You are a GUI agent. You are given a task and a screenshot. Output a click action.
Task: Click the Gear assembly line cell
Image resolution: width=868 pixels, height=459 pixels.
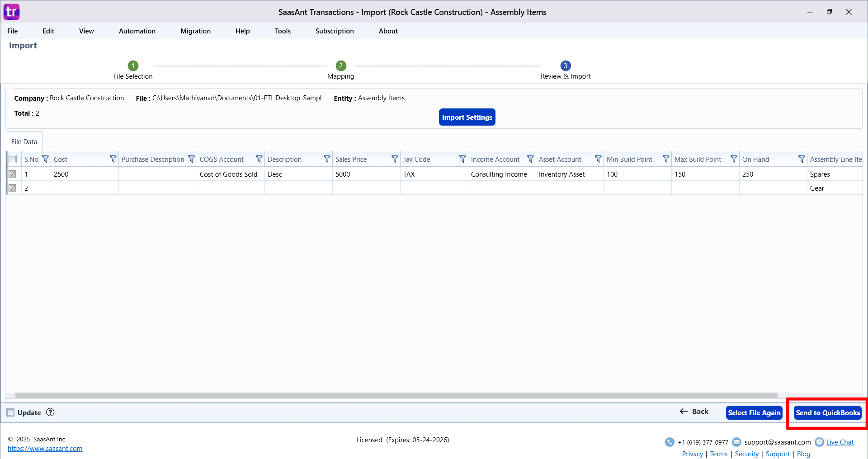click(835, 188)
